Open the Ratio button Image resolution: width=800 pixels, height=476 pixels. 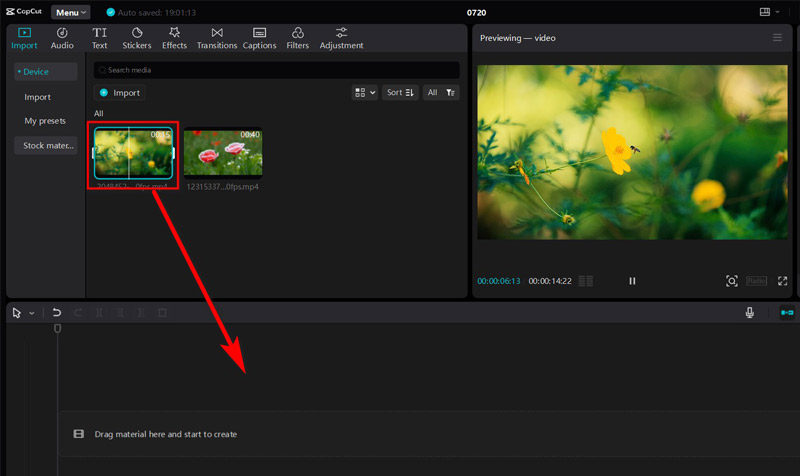click(x=756, y=281)
